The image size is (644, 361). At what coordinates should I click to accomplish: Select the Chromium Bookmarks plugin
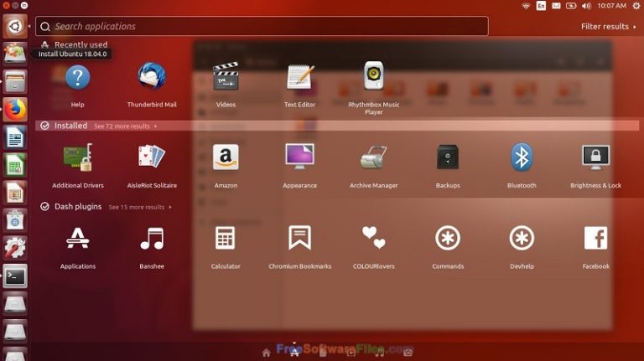(300, 247)
